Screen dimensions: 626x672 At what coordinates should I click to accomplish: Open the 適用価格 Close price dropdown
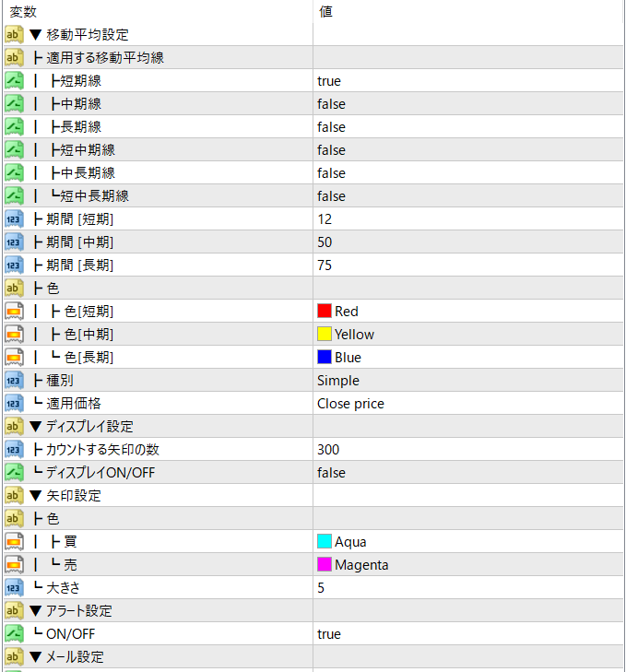click(x=350, y=404)
